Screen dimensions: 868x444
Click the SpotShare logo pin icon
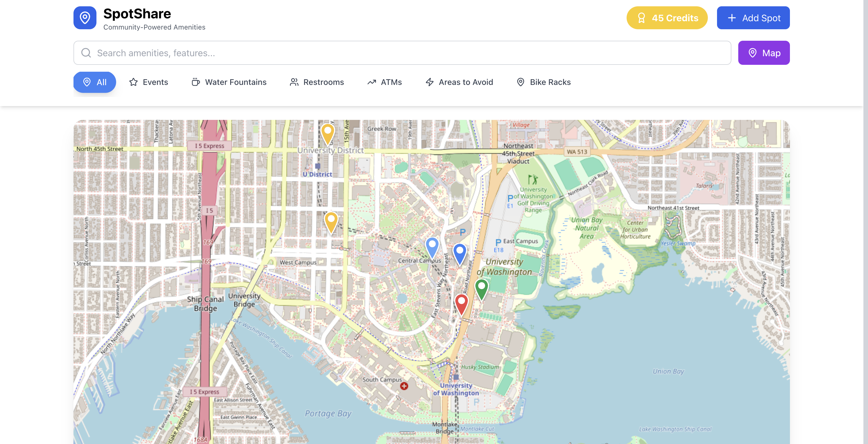coord(85,18)
